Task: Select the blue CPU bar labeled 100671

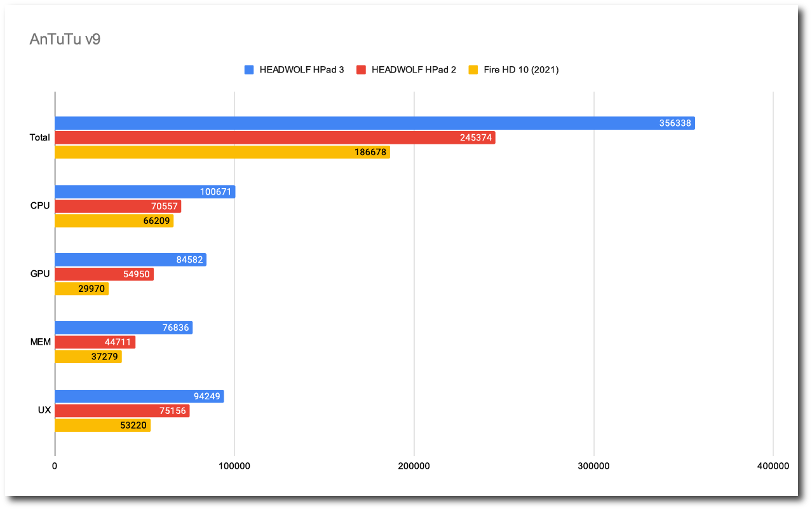Action: pyautogui.click(x=145, y=192)
